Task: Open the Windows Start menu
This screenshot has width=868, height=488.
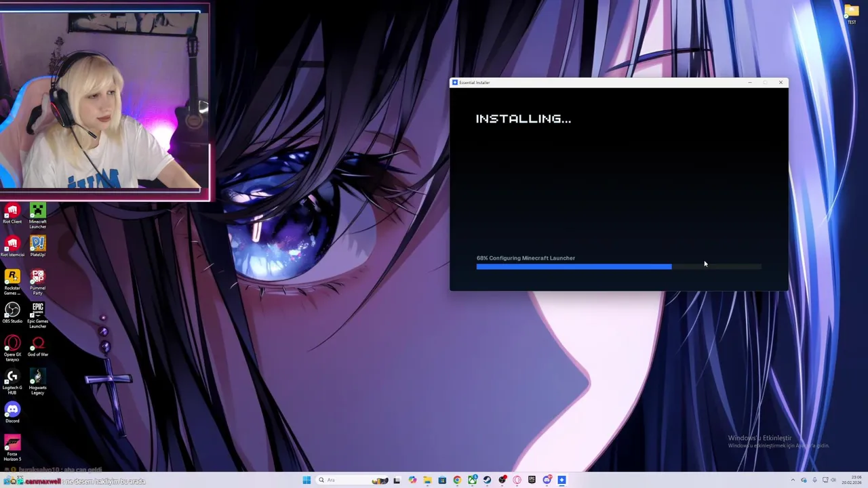Action: (x=307, y=480)
